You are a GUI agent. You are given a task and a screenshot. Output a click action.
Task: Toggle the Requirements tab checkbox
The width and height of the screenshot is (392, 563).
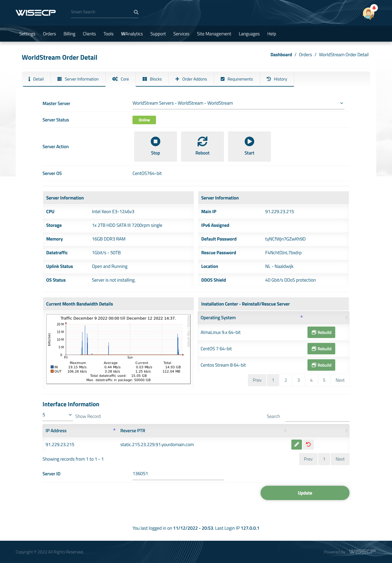coord(223,79)
